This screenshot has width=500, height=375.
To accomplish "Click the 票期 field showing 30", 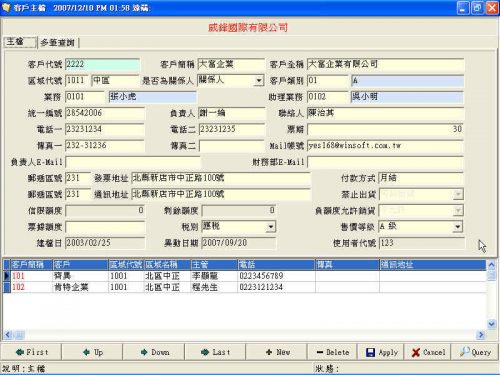I will coord(385,129).
